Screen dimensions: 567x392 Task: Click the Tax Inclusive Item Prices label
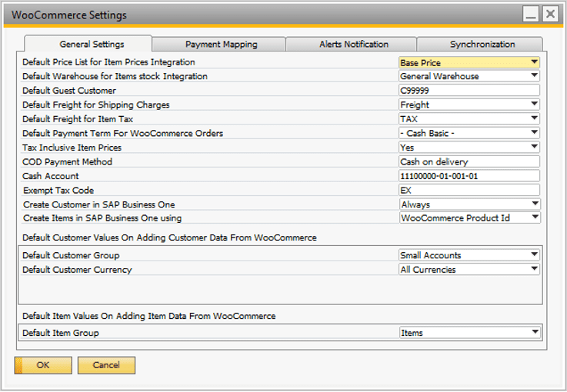pos(72,148)
